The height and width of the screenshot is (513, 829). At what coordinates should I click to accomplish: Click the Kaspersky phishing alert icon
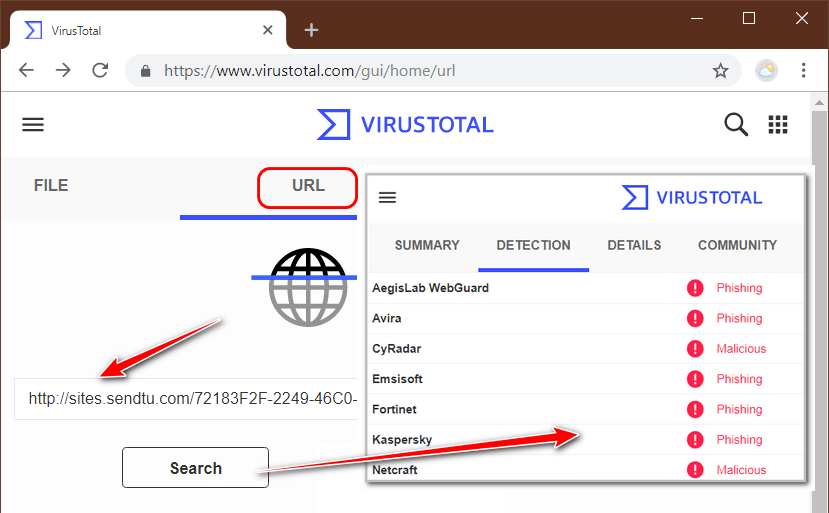pyautogui.click(x=695, y=440)
